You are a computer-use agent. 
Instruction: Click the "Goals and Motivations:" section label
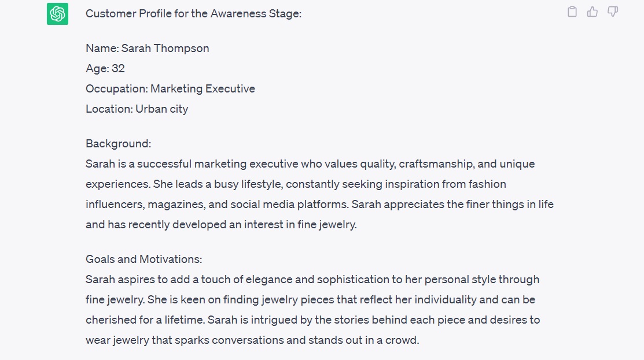(143, 259)
